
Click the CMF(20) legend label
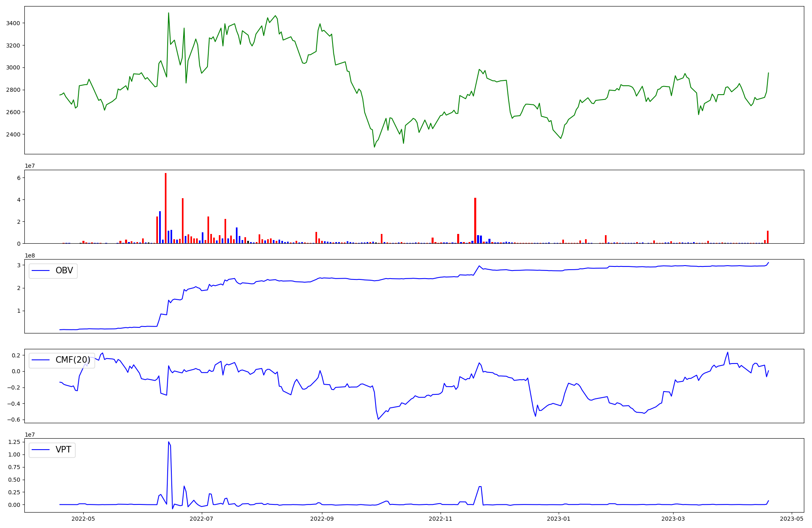click(73, 360)
